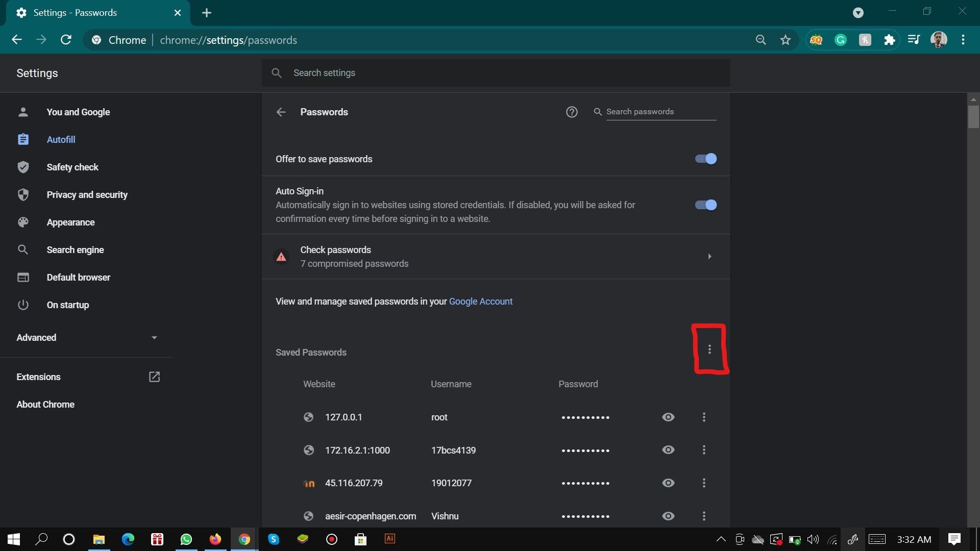The width and height of the screenshot is (980, 551).
Task: Open the notification center icon
Action: point(954,539)
